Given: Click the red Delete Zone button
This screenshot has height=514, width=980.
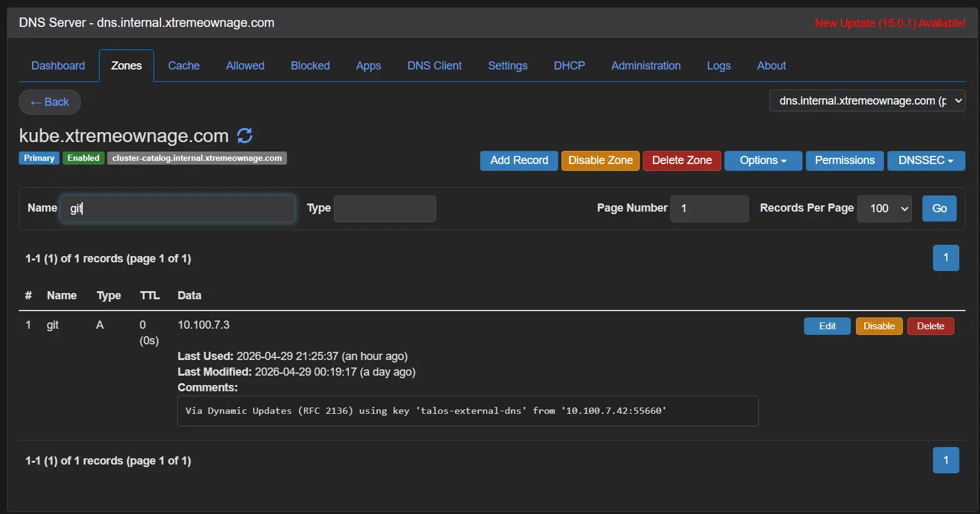Looking at the screenshot, I should point(682,160).
